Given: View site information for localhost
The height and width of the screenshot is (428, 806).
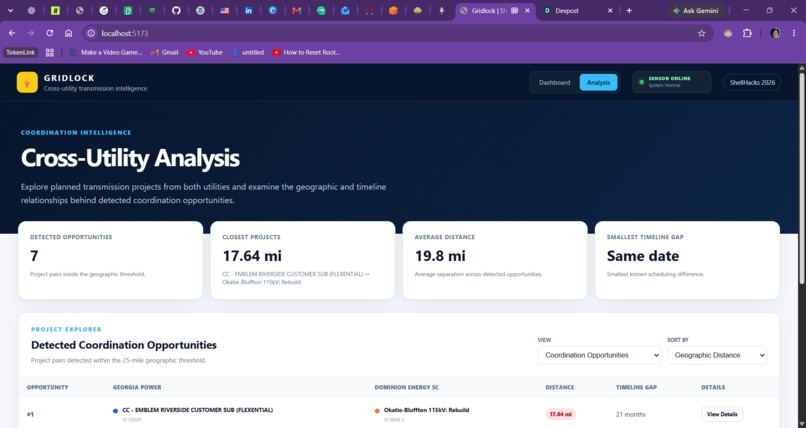Looking at the screenshot, I should (91, 33).
